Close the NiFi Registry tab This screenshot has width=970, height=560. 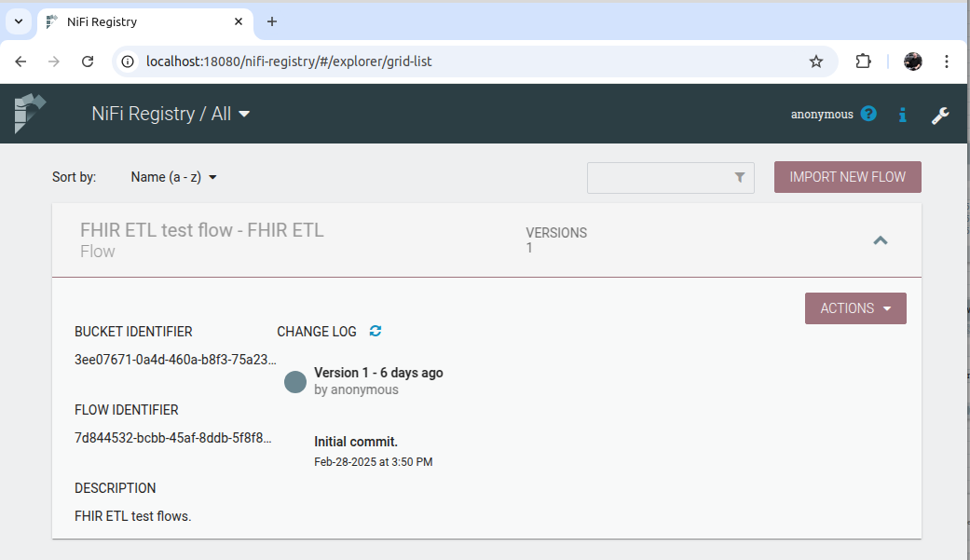[x=239, y=21]
